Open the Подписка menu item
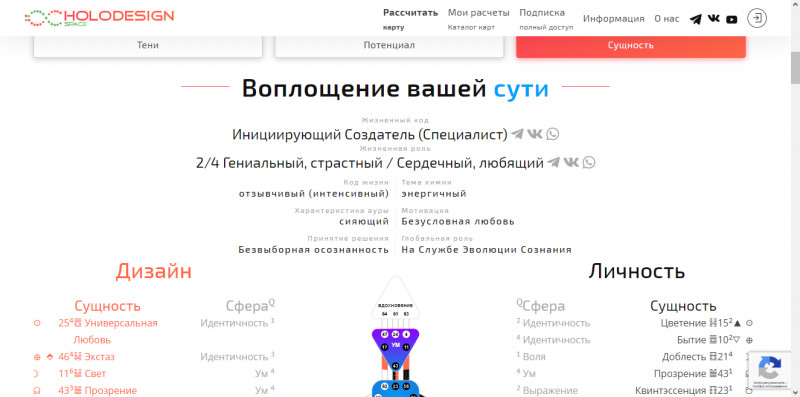Viewport: 800px width, 397px height. [546, 19]
